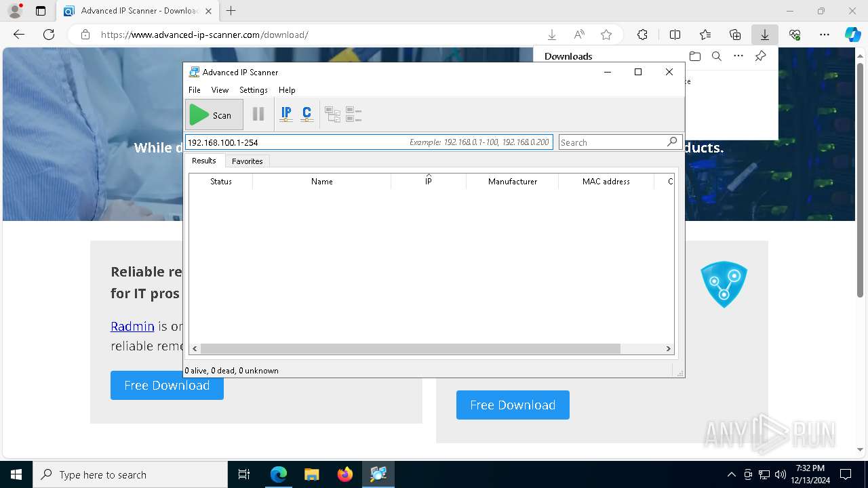The image size is (868, 488).
Task: Click the class C subnet toolbar icon
Action: (307, 115)
